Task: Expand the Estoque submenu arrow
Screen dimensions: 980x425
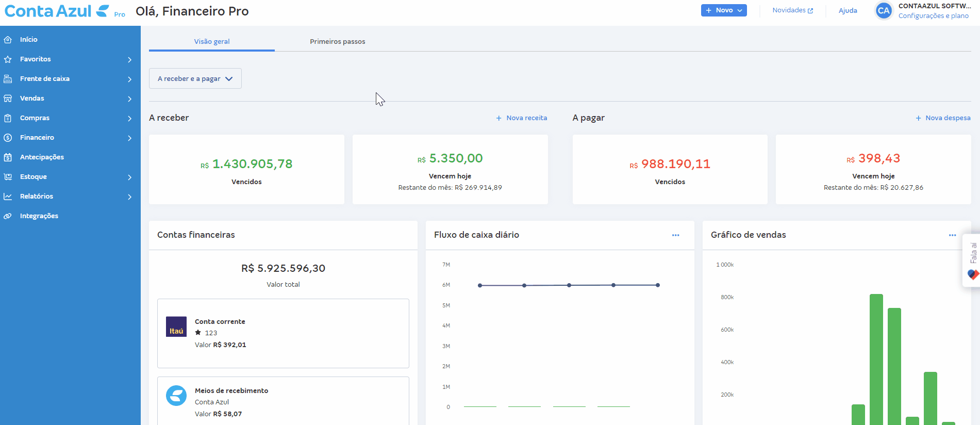Action: click(x=129, y=177)
